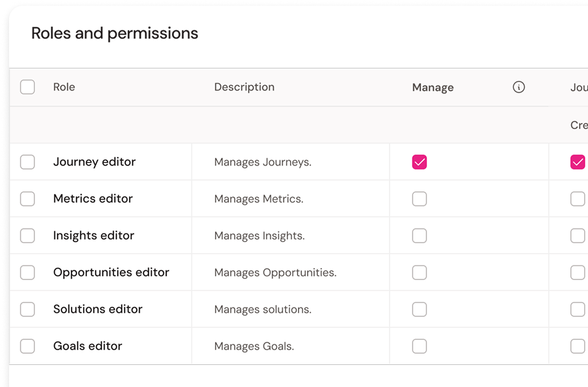Click the Journey editor role name
588x387 pixels.
click(94, 162)
